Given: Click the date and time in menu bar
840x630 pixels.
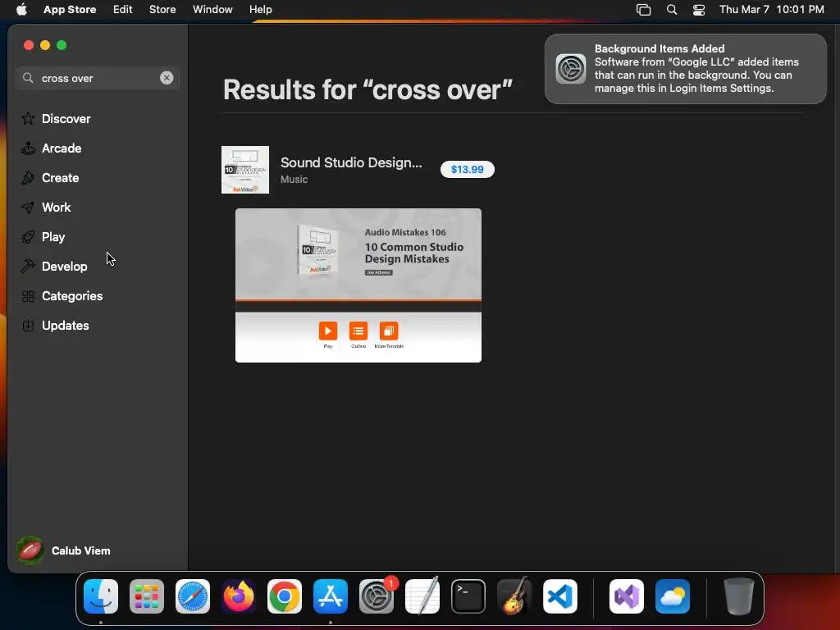Looking at the screenshot, I should (x=771, y=10).
